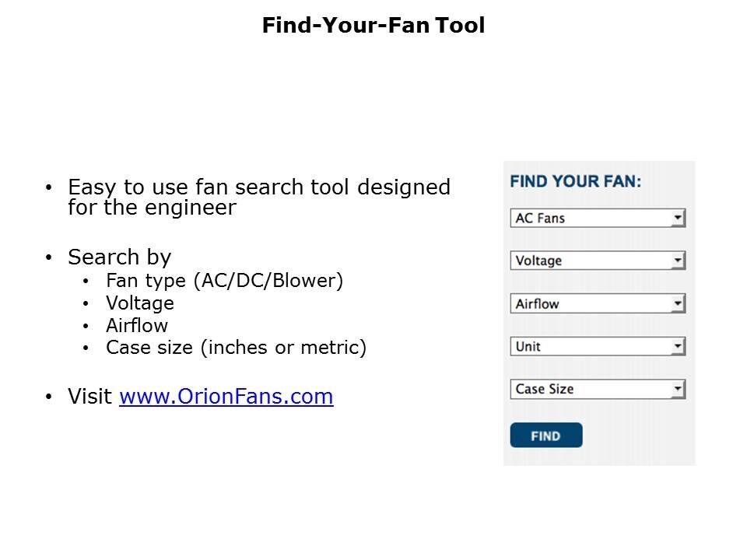
Task: Click the 'Case size (inches or metric)' sub-bullet
Action: [236, 348]
